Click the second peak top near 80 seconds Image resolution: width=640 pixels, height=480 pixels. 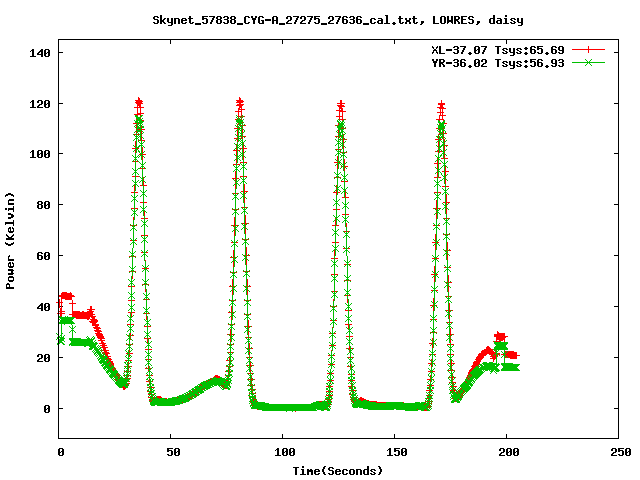pyautogui.click(x=240, y=102)
